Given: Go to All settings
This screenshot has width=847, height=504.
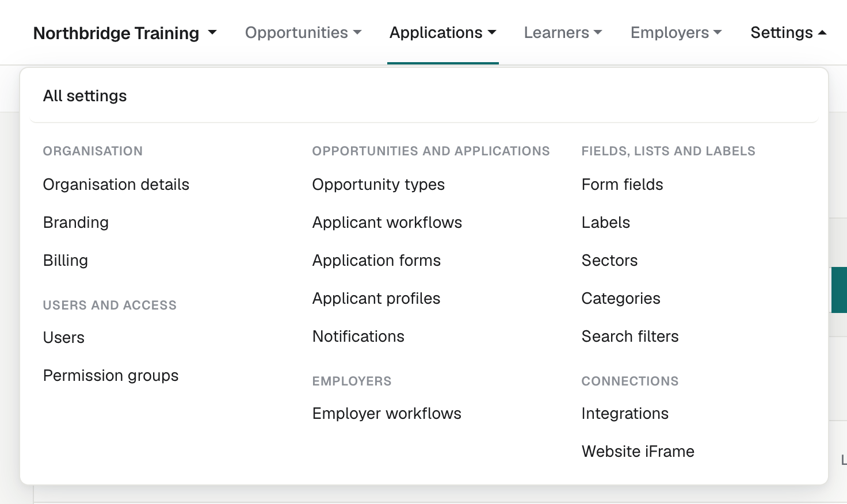Looking at the screenshot, I should [85, 96].
